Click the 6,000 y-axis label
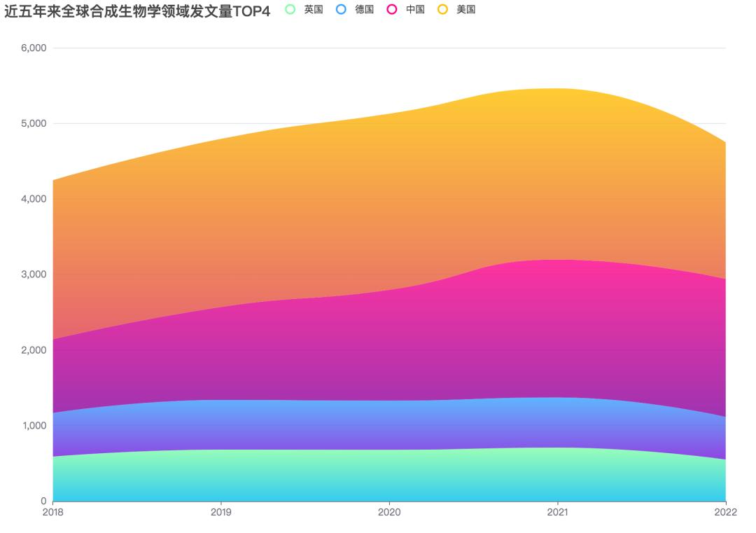This screenshot has width=756, height=533. click(x=34, y=48)
